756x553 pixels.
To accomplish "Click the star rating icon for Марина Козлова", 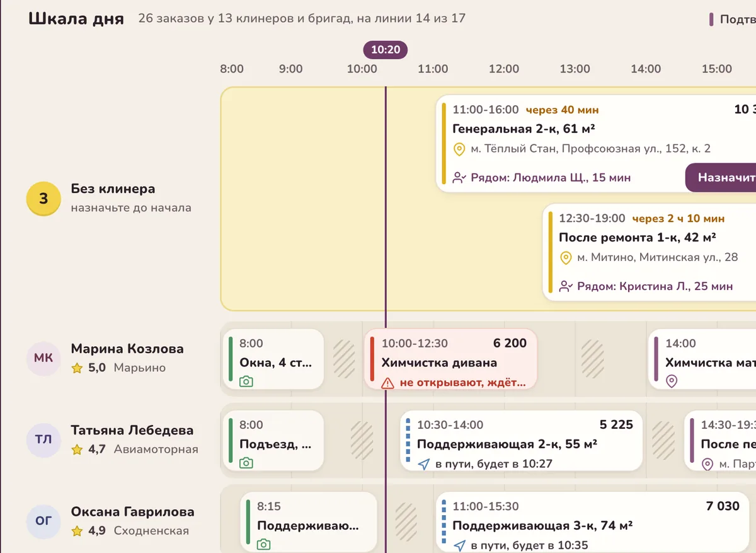I will 77,368.
